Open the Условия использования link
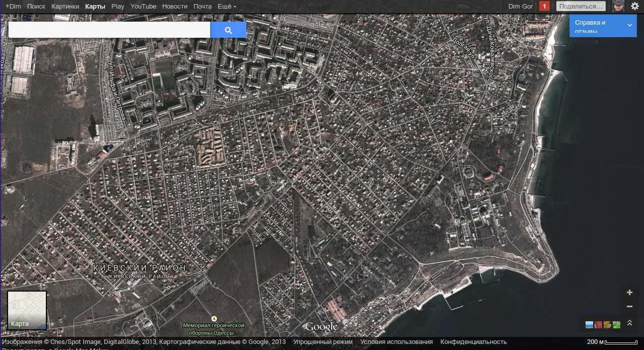Screen dimensions: 644x350 pyautogui.click(x=397, y=342)
